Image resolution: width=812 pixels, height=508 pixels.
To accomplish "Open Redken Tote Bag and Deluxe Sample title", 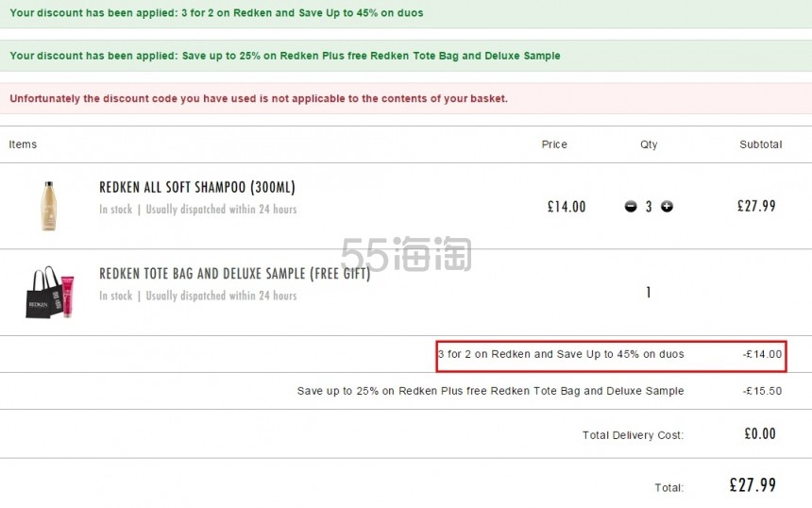I will 234,274.
